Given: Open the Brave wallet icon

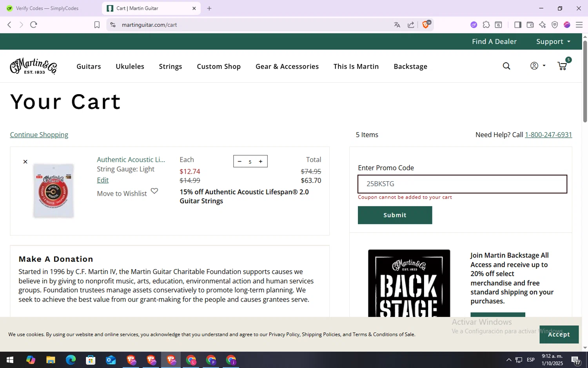Looking at the screenshot, I should [530, 25].
